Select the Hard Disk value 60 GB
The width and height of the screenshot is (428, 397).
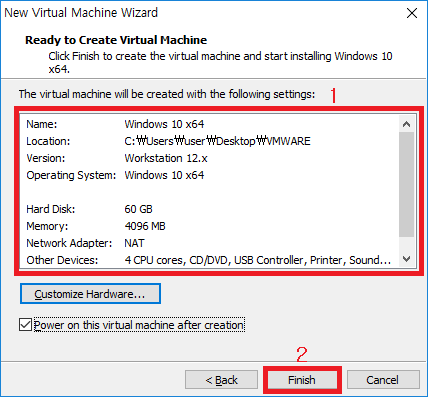[x=138, y=209]
